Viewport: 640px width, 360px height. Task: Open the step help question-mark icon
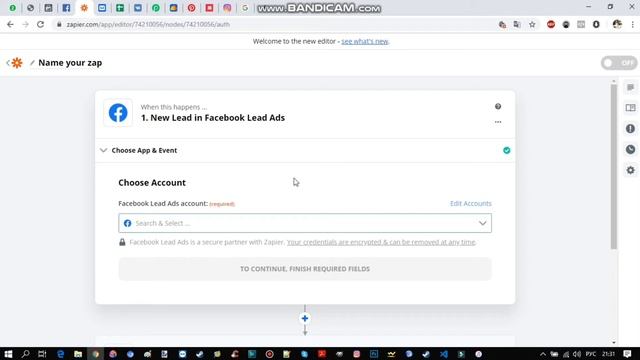pos(498,107)
